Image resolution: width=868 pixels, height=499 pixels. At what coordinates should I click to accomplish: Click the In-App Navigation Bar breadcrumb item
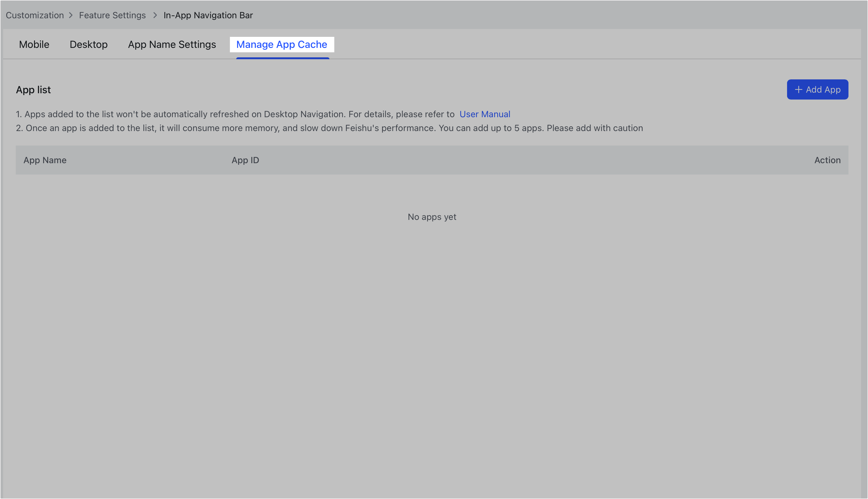pyautogui.click(x=208, y=15)
